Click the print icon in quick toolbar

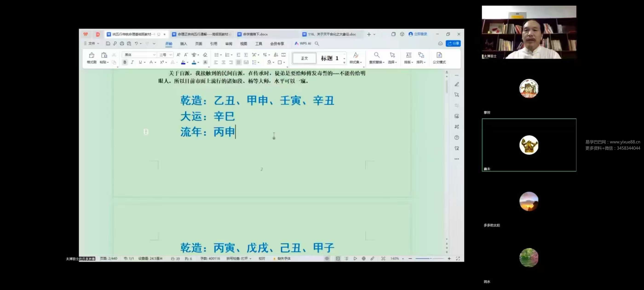point(122,43)
